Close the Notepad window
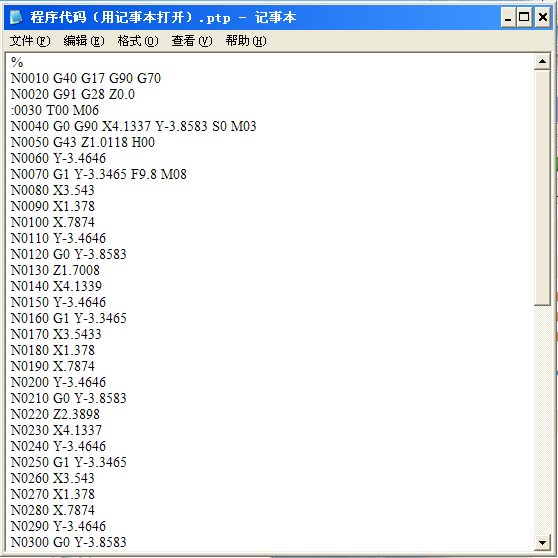Screen dimensions: 558x558 pos(543,17)
